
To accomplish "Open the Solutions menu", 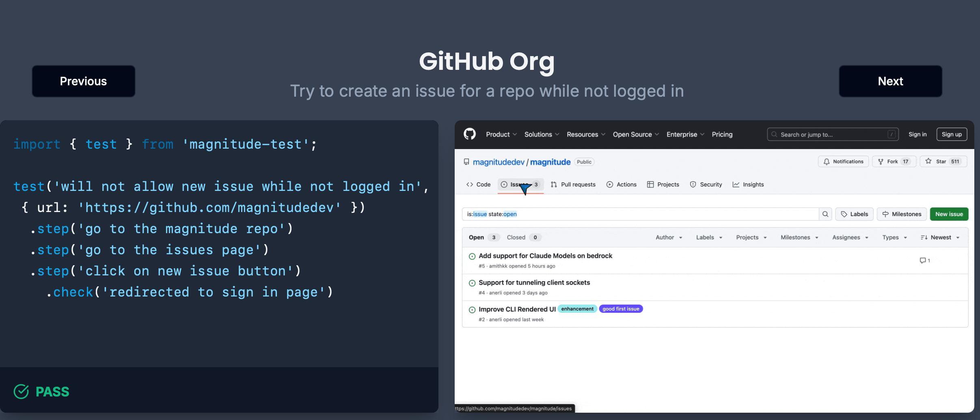I will [542, 134].
